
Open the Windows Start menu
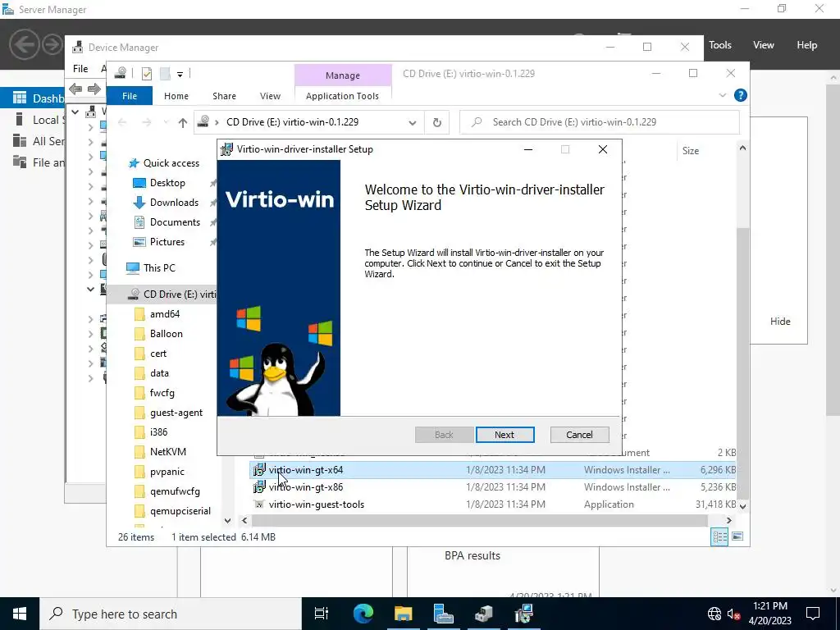20,614
